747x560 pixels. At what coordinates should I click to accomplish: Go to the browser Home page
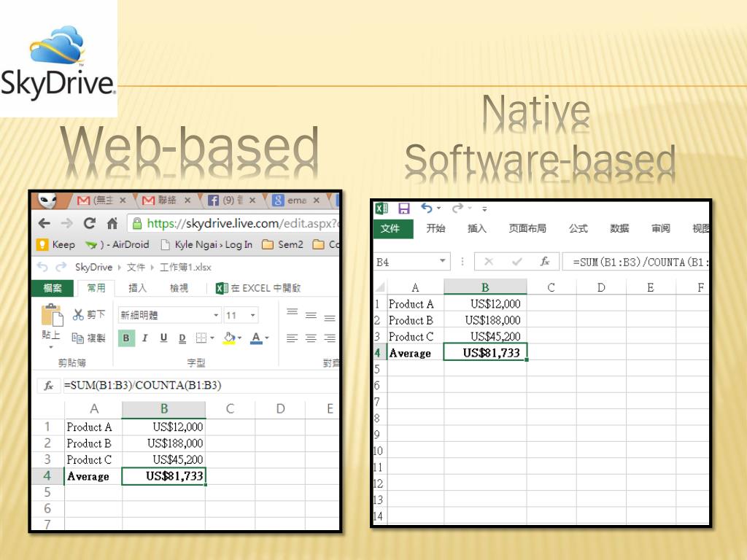pyautogui.click(x=112, y=223)
